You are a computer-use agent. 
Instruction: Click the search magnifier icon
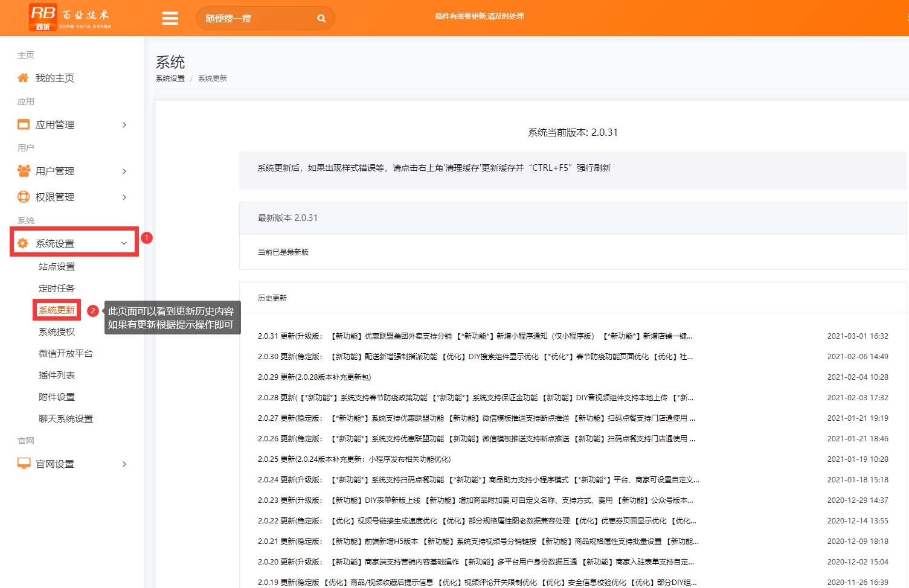click(321, 19)
